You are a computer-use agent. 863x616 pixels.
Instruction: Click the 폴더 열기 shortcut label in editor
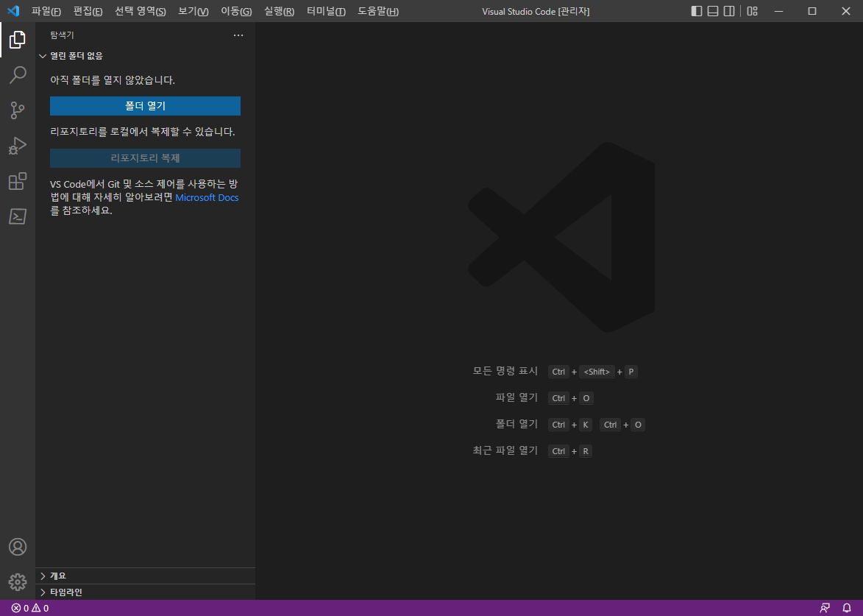click(x=516, y=424)
